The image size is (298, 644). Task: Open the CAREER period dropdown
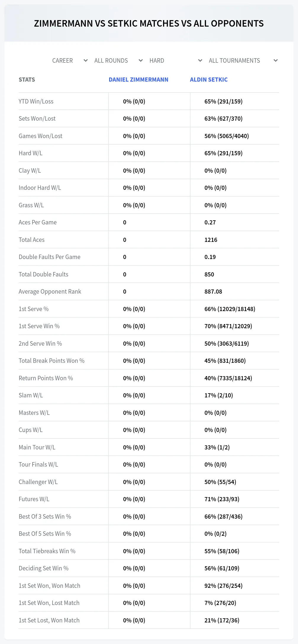(70, 61)
